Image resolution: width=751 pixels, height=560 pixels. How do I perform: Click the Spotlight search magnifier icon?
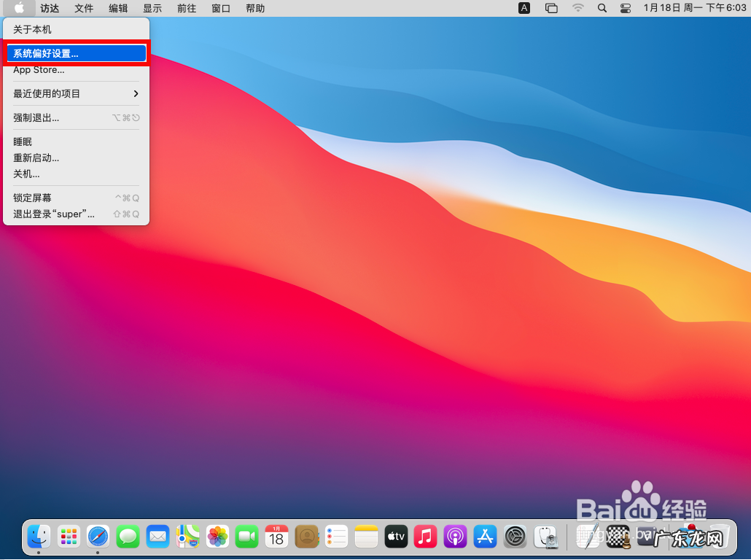click(x=602, y=8)
